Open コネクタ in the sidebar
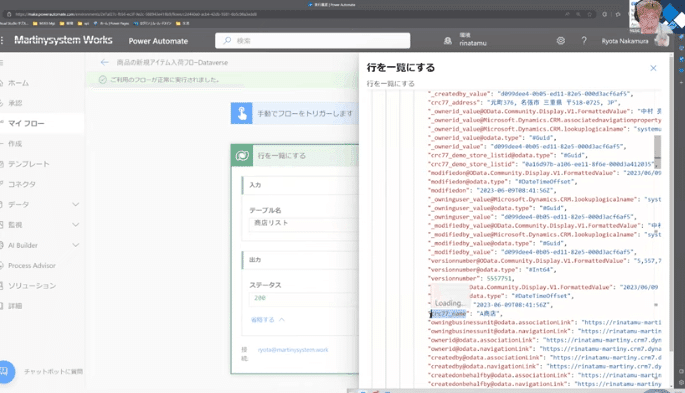 tap(22, 184)
